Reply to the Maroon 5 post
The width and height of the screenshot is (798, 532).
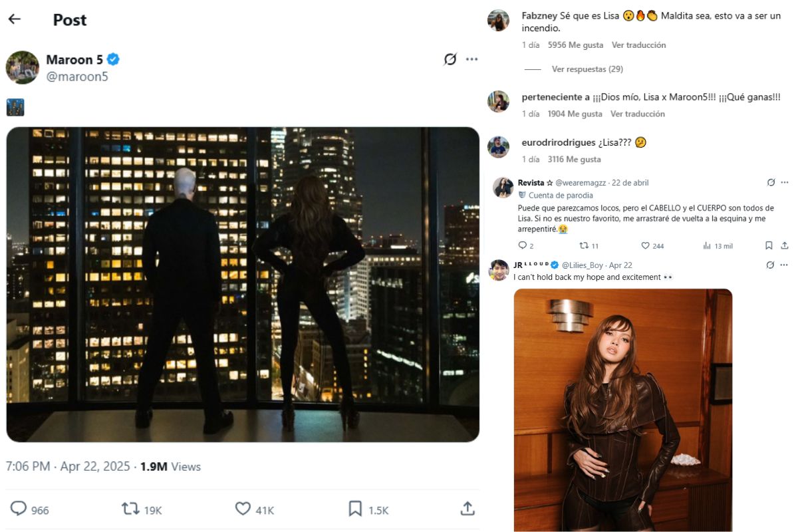point(19,509)
